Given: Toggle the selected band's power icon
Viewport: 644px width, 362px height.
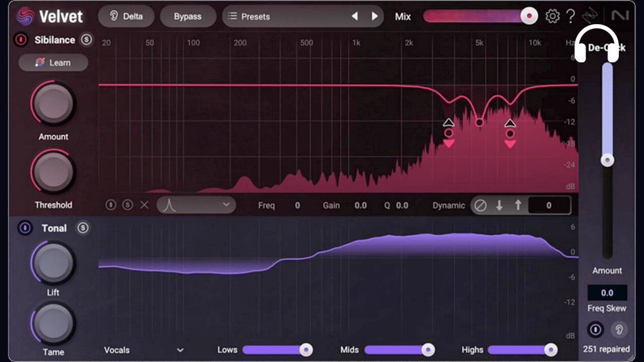Looking at the screenshot, I should [x=111, y=205].
